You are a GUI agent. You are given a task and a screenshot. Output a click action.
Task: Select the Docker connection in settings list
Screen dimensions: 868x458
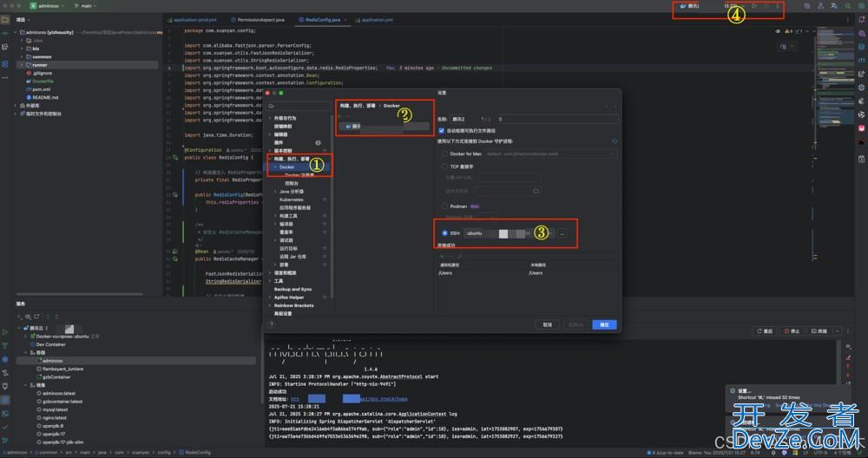(x=384, y=127)
